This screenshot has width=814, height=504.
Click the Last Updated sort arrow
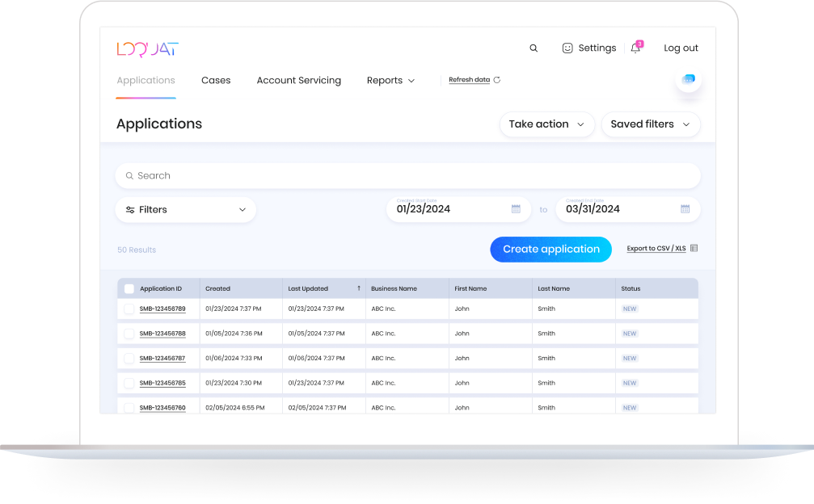point(359,288)
